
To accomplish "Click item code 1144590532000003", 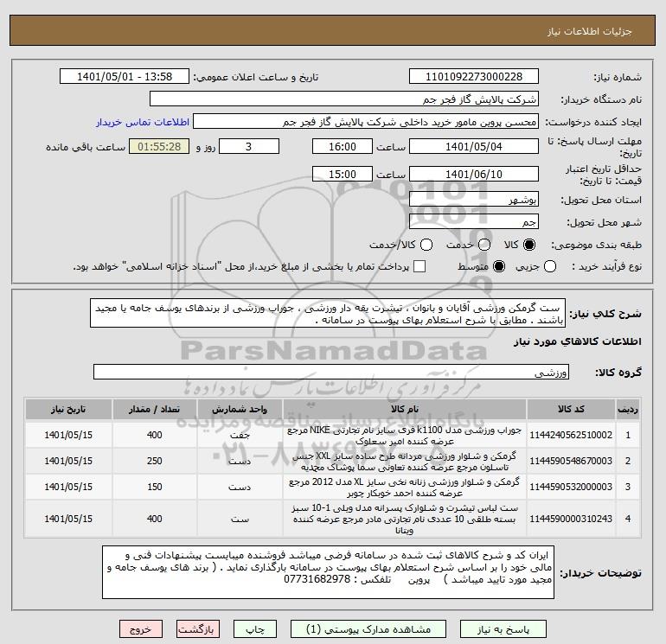I will click(571, 488).
